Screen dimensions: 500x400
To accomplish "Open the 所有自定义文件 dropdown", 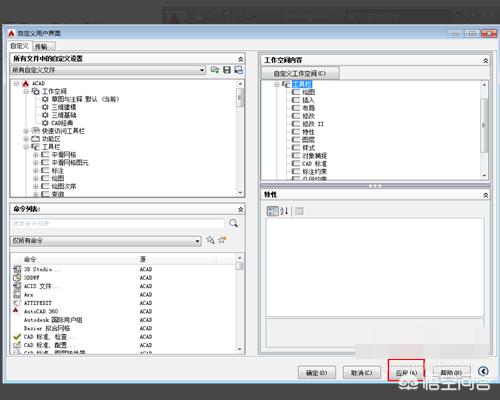I will pos(202,70).
